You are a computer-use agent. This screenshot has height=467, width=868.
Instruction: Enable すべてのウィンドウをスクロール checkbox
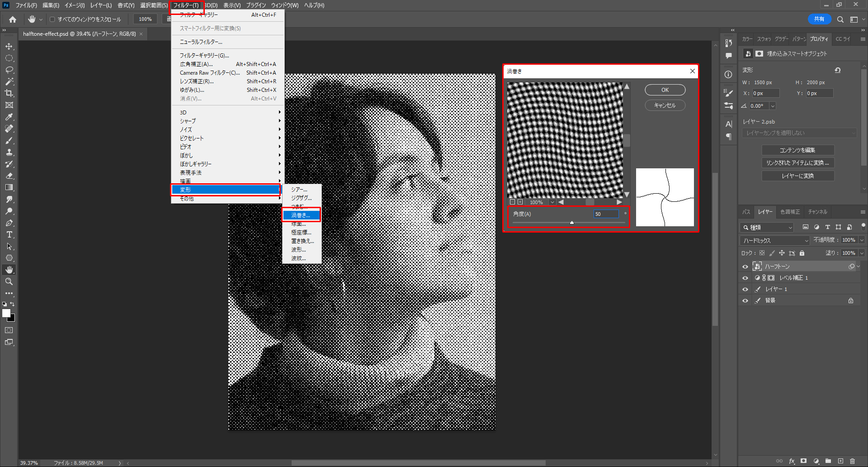(x=52, y=19)
